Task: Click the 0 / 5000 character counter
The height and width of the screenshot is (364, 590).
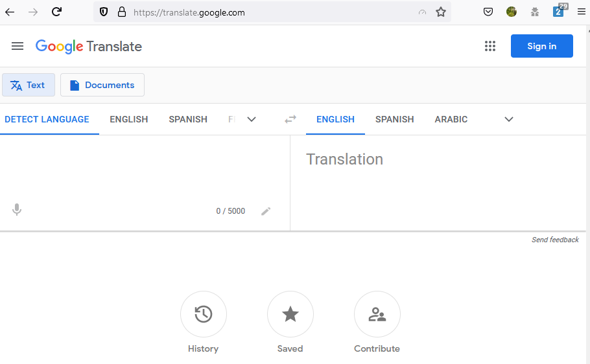Action: (x=230, y=211)
